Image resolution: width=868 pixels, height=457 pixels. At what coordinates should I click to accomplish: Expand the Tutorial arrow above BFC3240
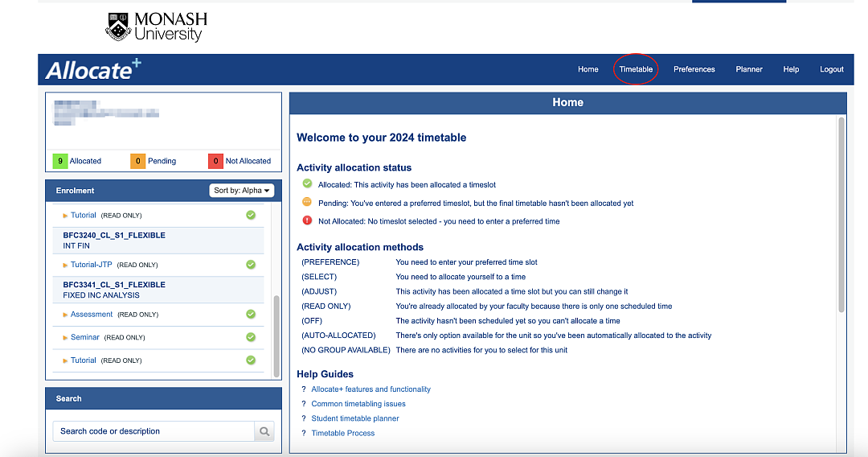pos(65,216)
